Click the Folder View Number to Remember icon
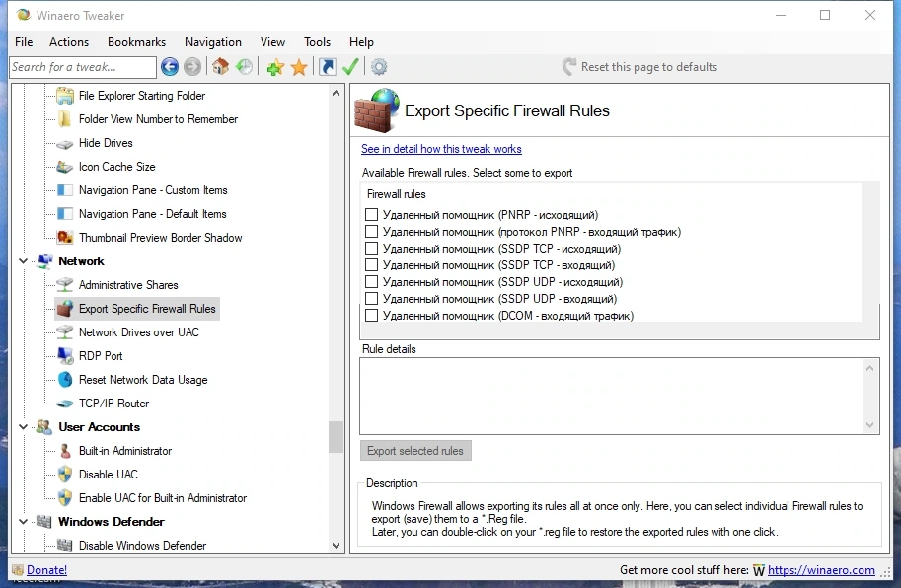The height and width of the screenshot is (588, 901). pos(65,118)
